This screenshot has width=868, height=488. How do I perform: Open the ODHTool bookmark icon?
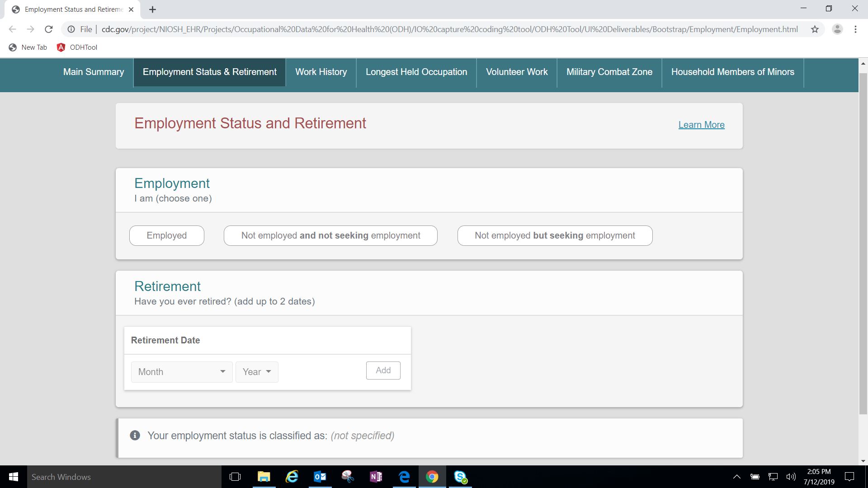click(x=61, y=47)
